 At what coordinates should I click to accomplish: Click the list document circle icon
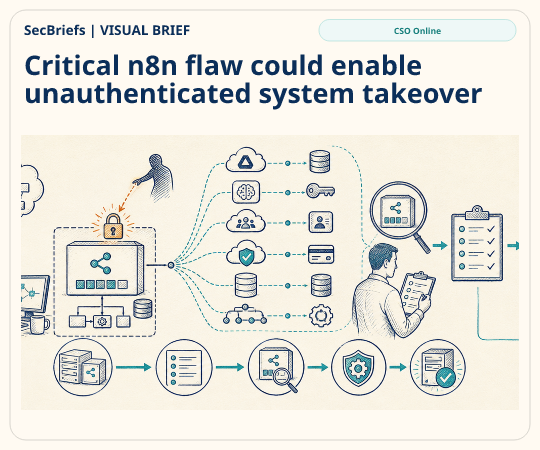point(184,367)
